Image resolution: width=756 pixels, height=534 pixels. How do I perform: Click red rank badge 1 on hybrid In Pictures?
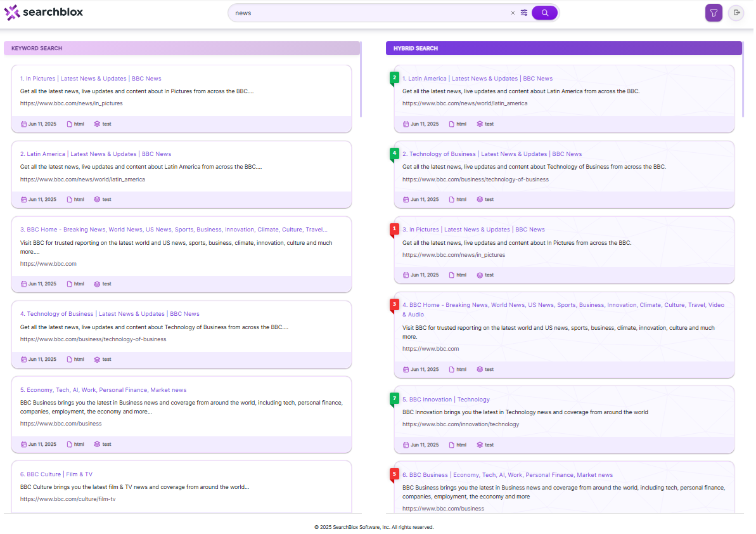395,230
